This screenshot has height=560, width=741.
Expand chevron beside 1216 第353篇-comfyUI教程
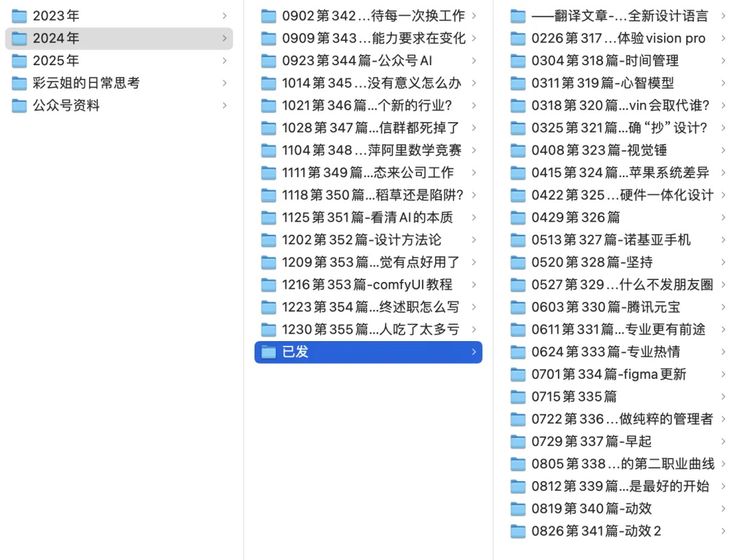pyautogui.click(x=473, y=285)
